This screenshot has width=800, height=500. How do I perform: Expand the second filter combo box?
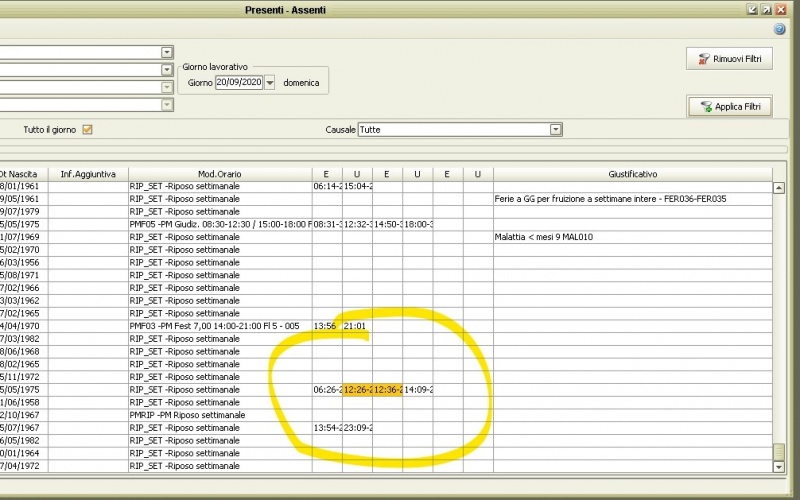(167, 70)
